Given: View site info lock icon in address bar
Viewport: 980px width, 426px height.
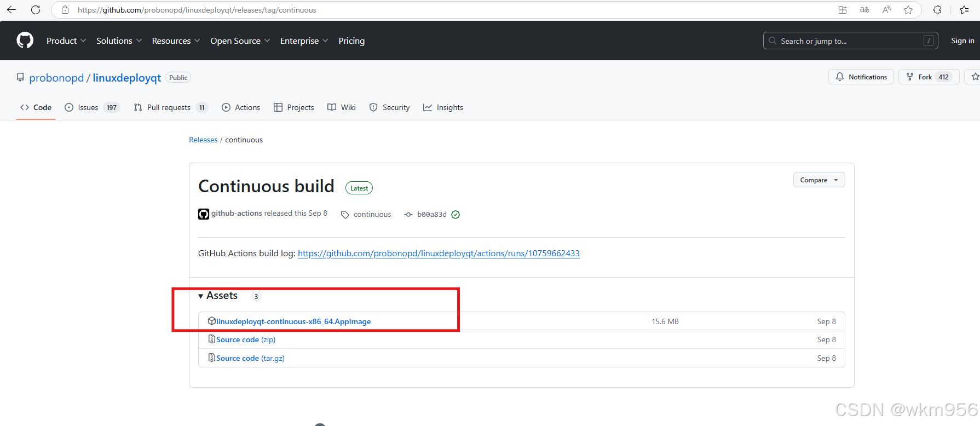Looking at the screenshot, I should click(x=65, y=10).
